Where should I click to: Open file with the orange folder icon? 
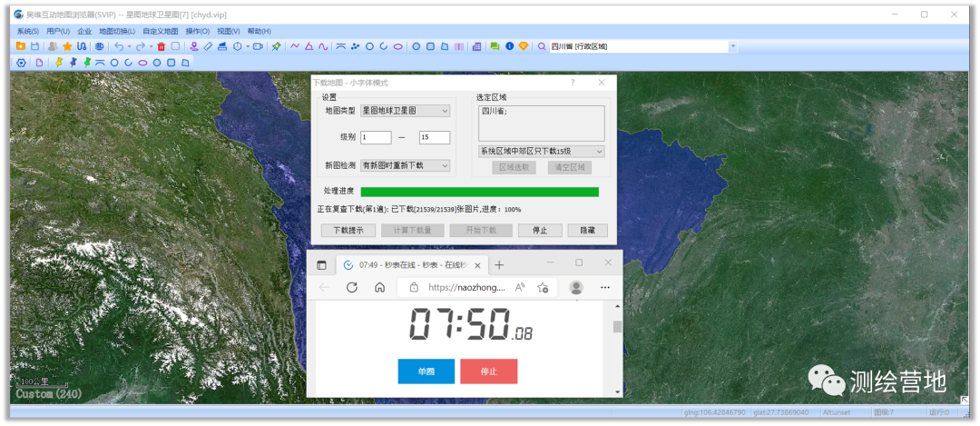(21, 45)
